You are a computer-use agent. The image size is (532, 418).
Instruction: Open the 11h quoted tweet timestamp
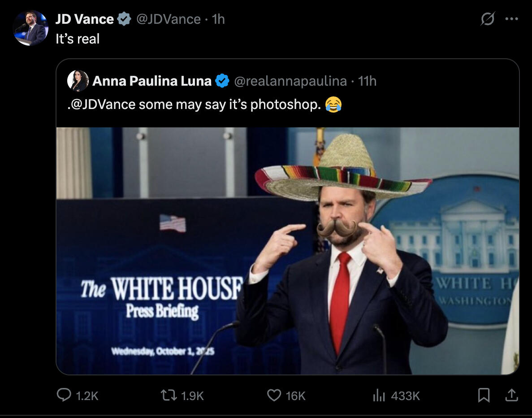click(368, 81)
